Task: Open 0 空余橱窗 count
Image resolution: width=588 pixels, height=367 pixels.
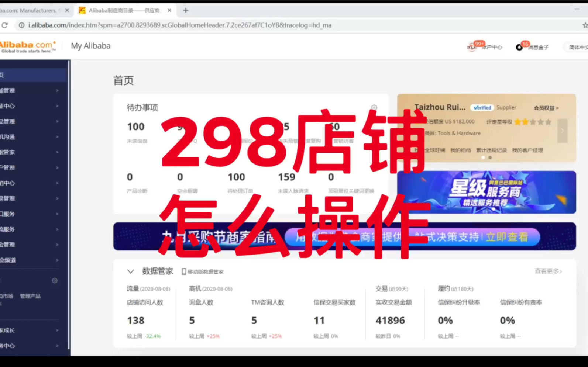Action: [x=180, y=177]
